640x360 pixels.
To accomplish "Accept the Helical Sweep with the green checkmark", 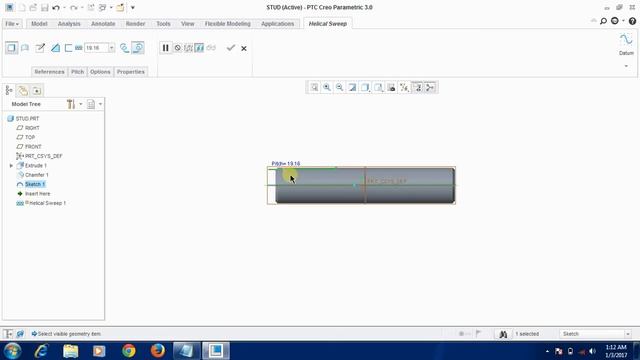I will [231, 48].
